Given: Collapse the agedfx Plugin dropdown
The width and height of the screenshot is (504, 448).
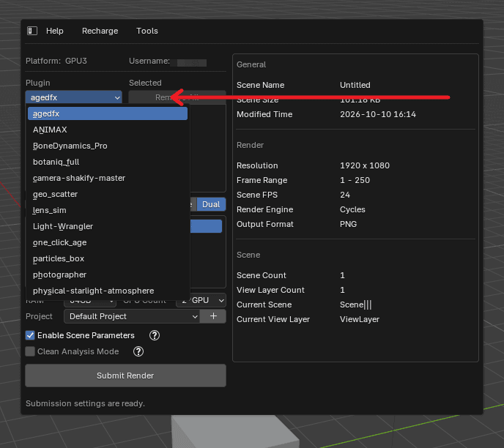Looking at the screenshot, I should tap(73, 97).
